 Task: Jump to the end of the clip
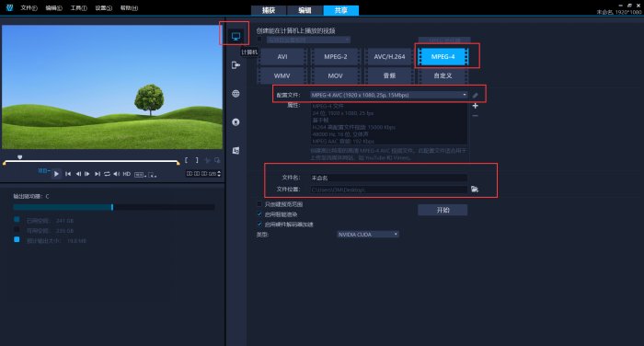(x=98, y=174)
